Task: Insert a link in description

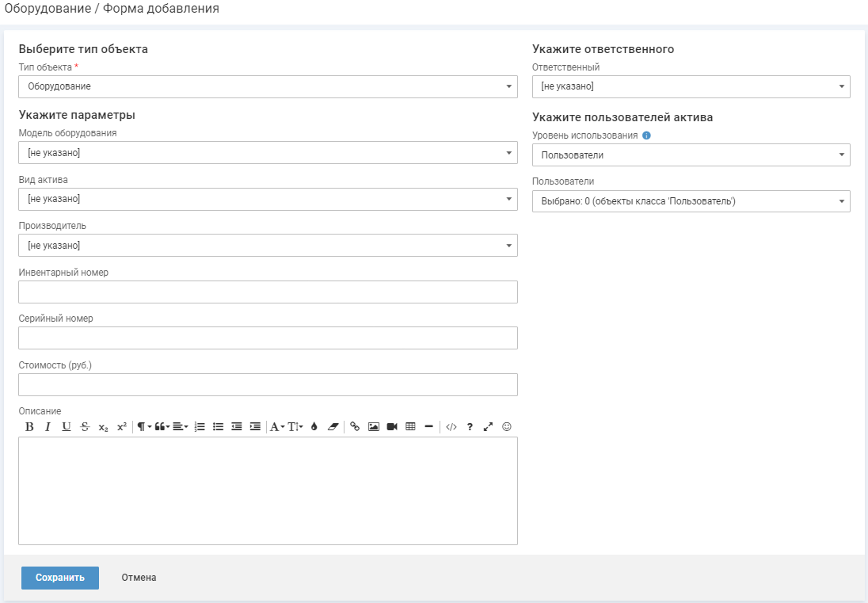Action: click(355, 426)
